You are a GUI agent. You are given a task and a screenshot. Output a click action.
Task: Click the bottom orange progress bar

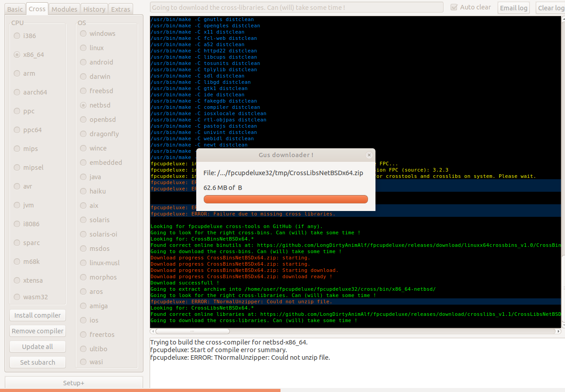(x=140, y=390)
